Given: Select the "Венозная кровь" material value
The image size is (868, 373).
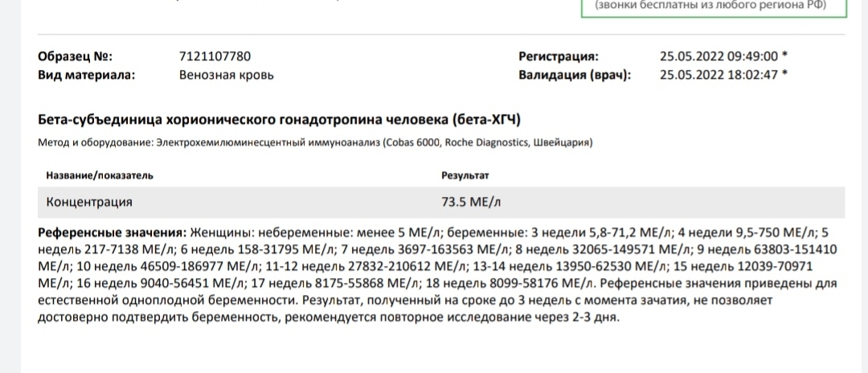Looking at the screenshot, I should 227,75.
